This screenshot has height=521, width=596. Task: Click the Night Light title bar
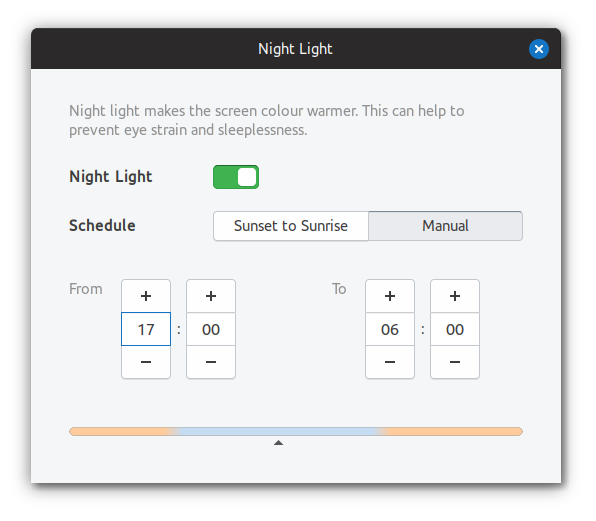[296, 49]
